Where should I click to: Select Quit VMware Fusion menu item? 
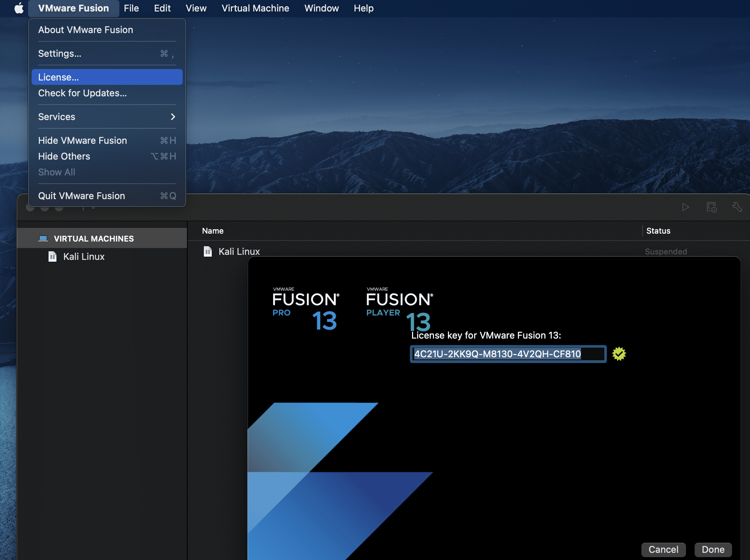(82, 196)
